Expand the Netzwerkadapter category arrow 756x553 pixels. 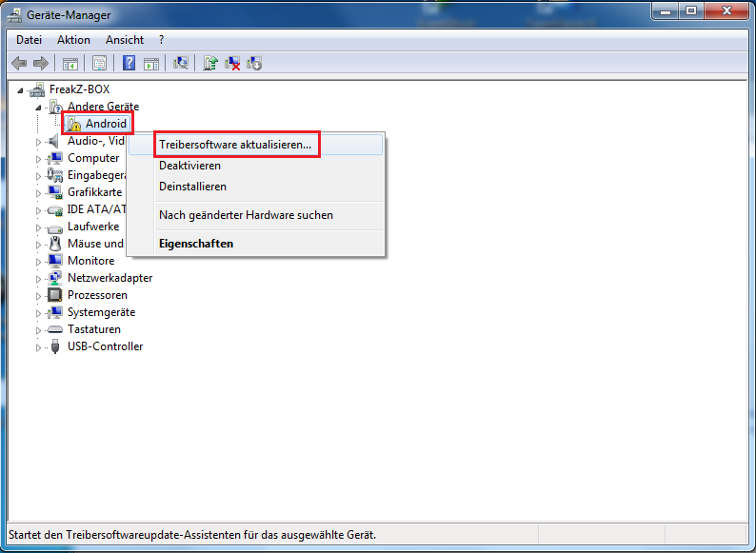pyautogui.click(x=39, y=279)
